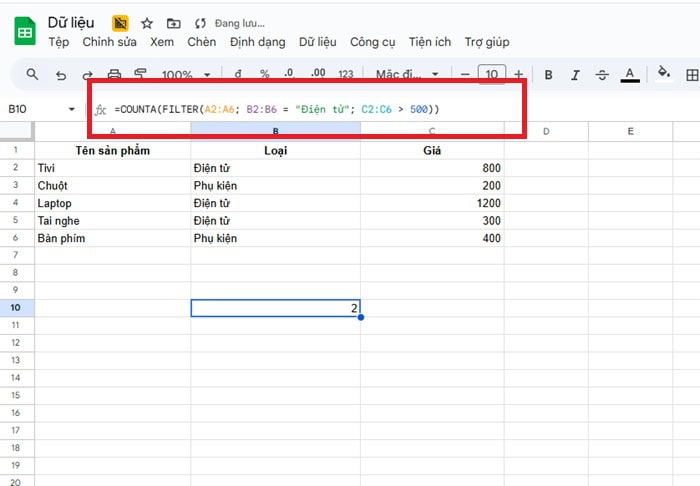The width and height of the screenshot is (700, 486).
Task: Click the price cell 400
Action: coord(432,238)
